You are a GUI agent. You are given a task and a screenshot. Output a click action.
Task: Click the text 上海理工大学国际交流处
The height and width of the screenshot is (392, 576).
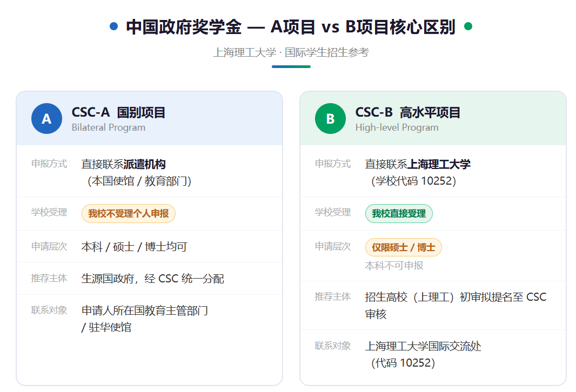[423, 346]
